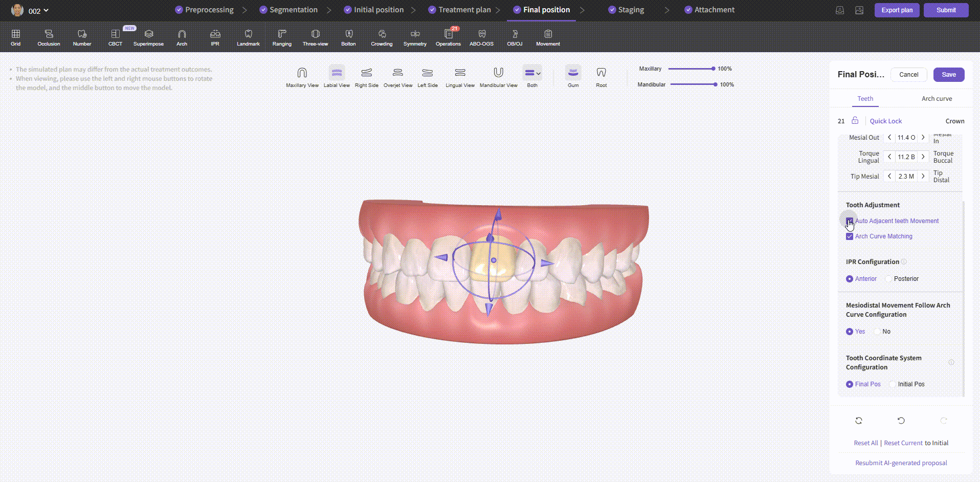Click the Export plan button
This screenshot has height=482, width=980.
[x=897, y=10]
